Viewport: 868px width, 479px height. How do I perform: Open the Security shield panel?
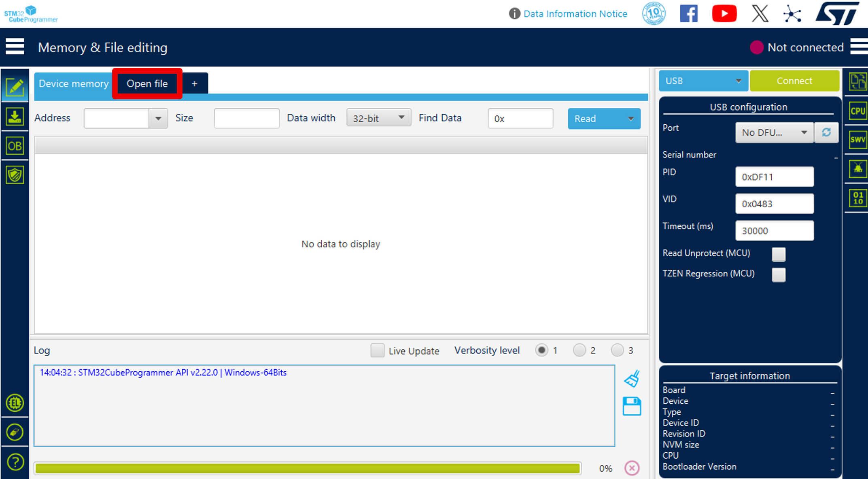coord(15,175)
